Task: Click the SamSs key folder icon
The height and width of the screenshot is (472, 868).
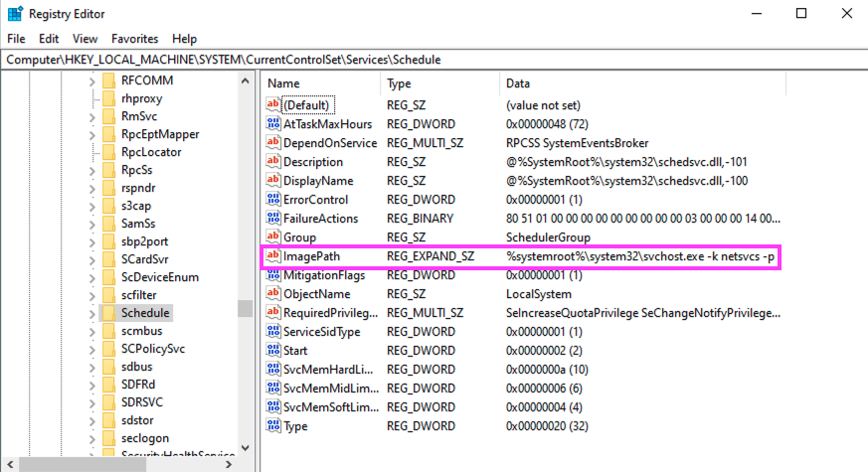Action: coord(108,224)
